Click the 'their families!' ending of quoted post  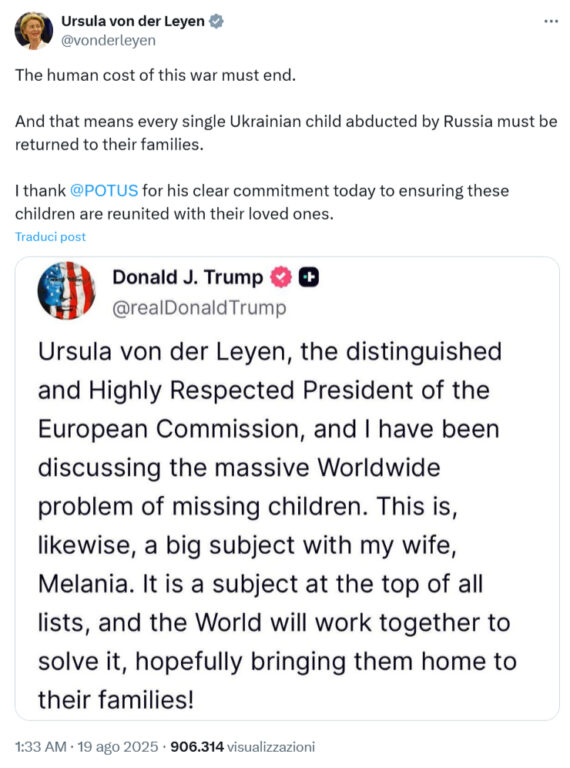click(x=116, y=699)
